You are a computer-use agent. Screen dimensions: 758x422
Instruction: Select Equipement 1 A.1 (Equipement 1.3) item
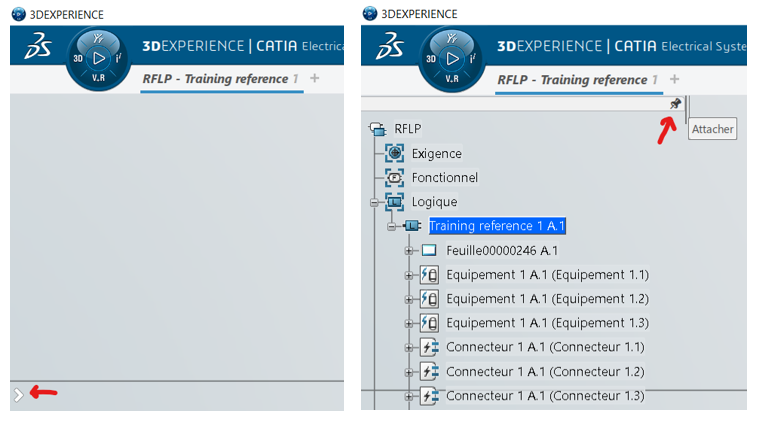point(547,323)
